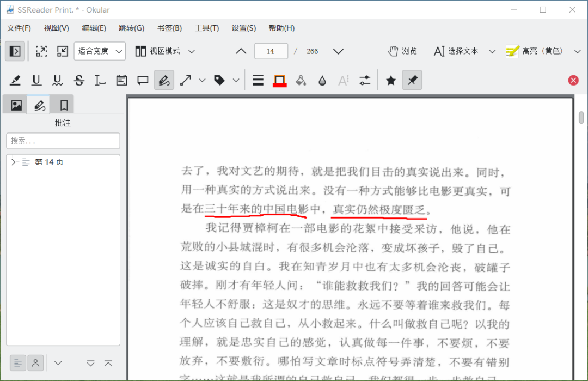Click the fill color bucket icon

[x=301, y=80]
